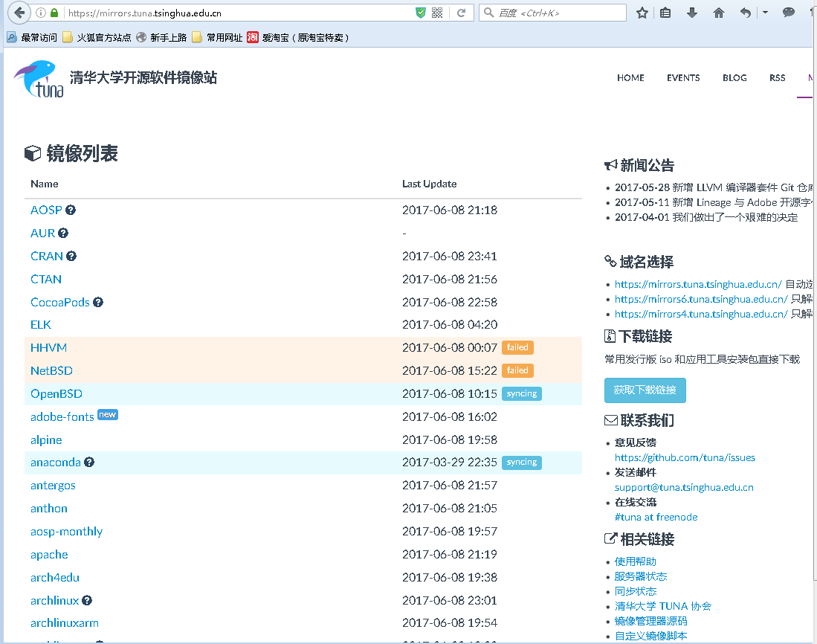Open the archlinuxarm mirror link
Viewport: 817px width, 644px height.
coord(64,622)
